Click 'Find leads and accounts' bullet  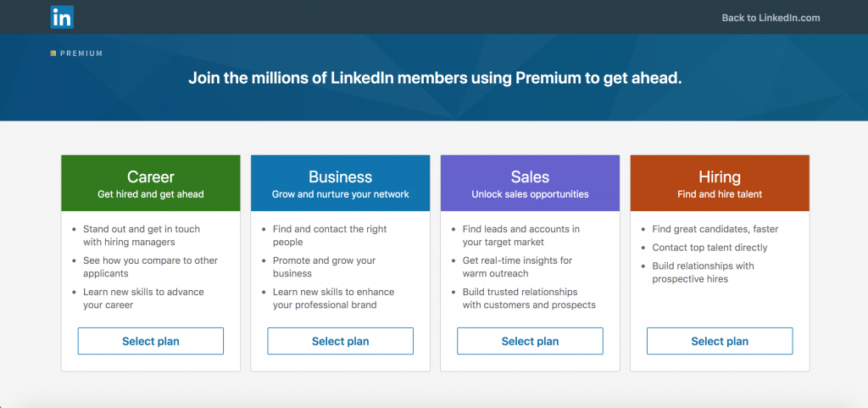[520, 236]
